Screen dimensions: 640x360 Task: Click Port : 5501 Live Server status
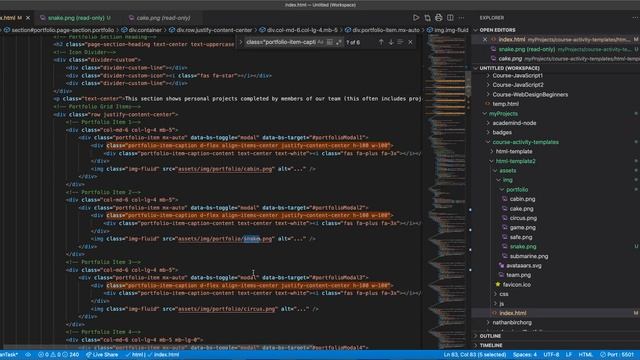(x=617, y=355)
